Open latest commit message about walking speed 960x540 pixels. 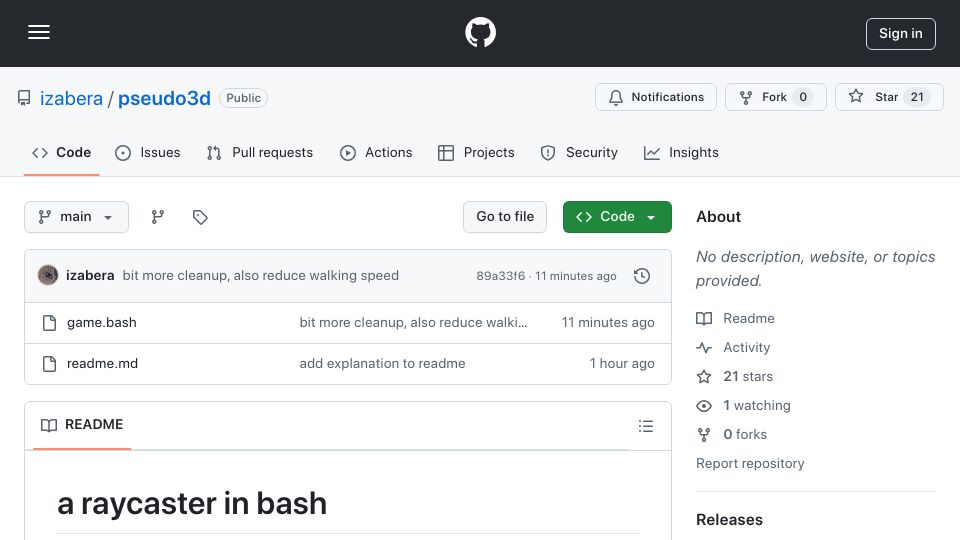tap(261, 276)
